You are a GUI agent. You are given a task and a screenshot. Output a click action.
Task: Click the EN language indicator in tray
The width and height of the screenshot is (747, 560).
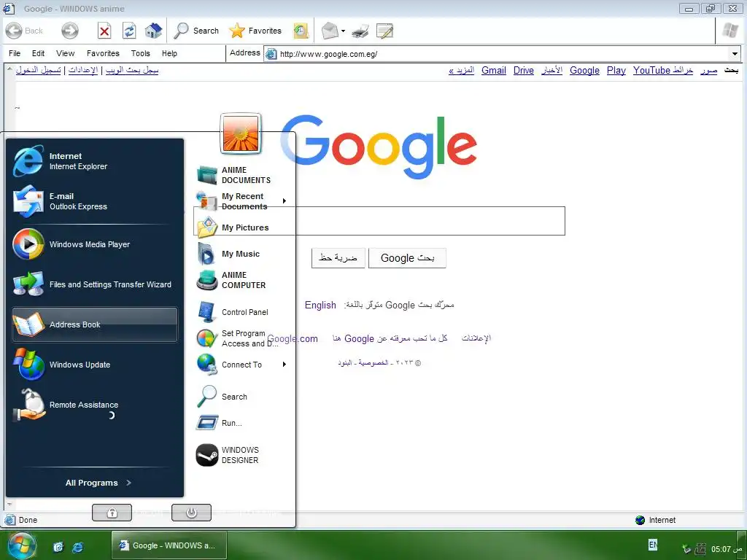653,545
